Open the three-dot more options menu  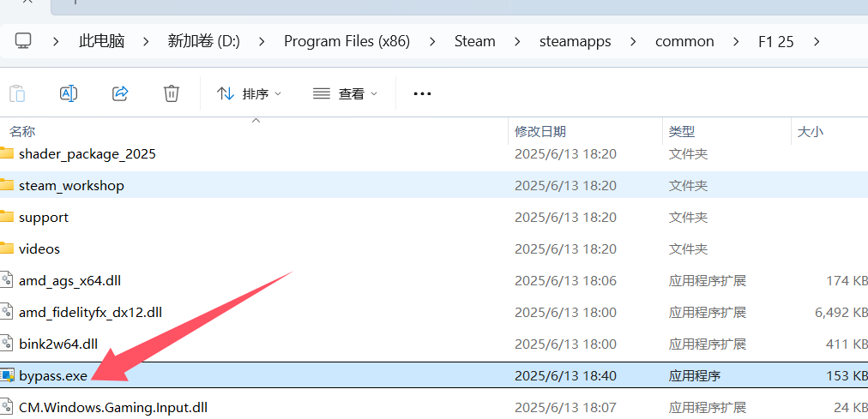(x=422, y=94)
